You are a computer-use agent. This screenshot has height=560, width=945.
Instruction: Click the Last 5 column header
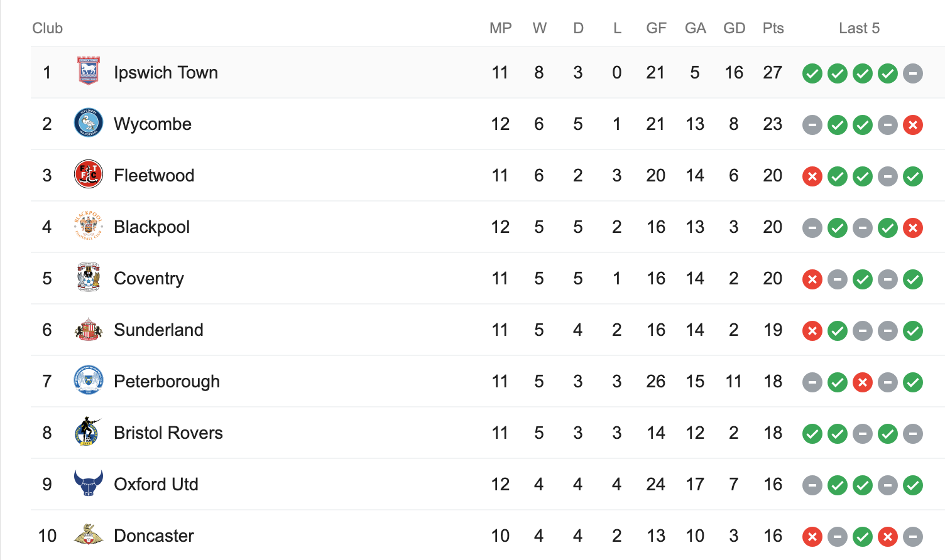pyautogui.click(x=859, y=28)
